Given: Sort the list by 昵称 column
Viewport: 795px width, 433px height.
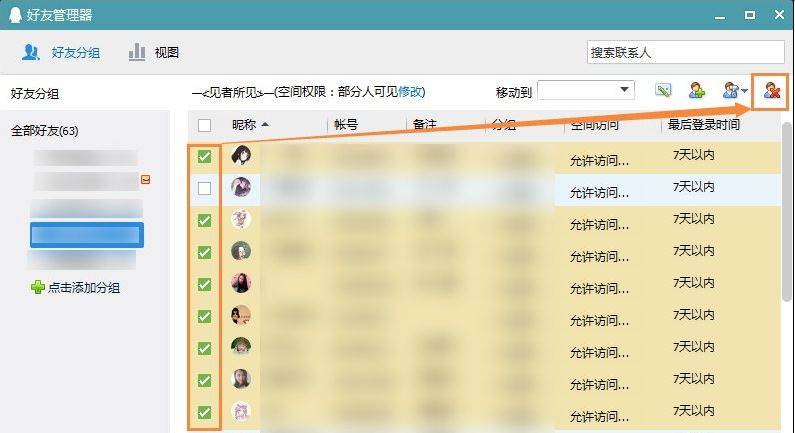Looking at the screenshot, I should (x=248, y=125).
